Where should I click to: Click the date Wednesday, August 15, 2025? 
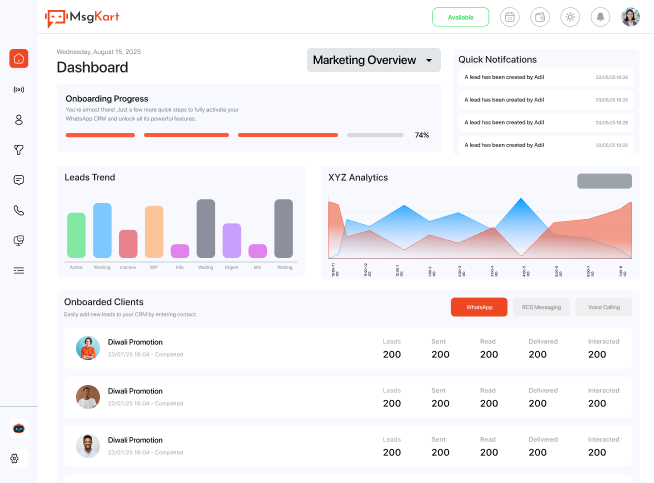pos(99,52)
